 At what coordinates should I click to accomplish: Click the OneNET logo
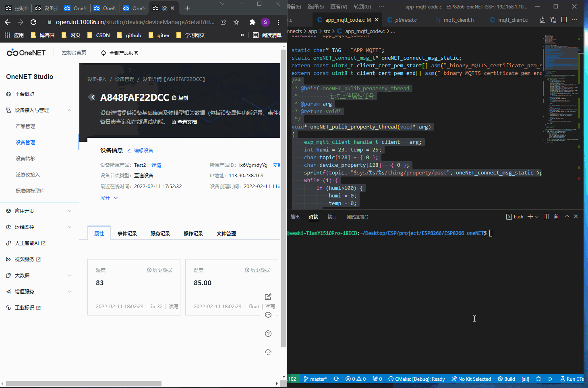pos(26,53)
